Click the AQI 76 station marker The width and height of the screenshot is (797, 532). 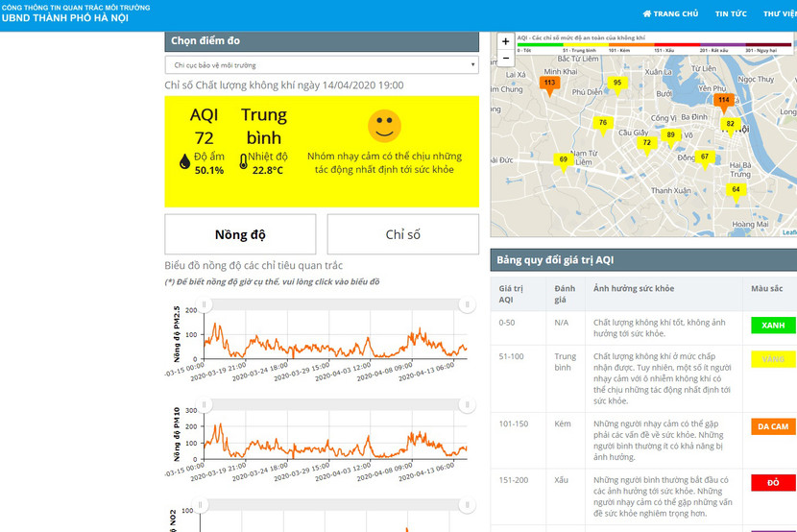602,123
